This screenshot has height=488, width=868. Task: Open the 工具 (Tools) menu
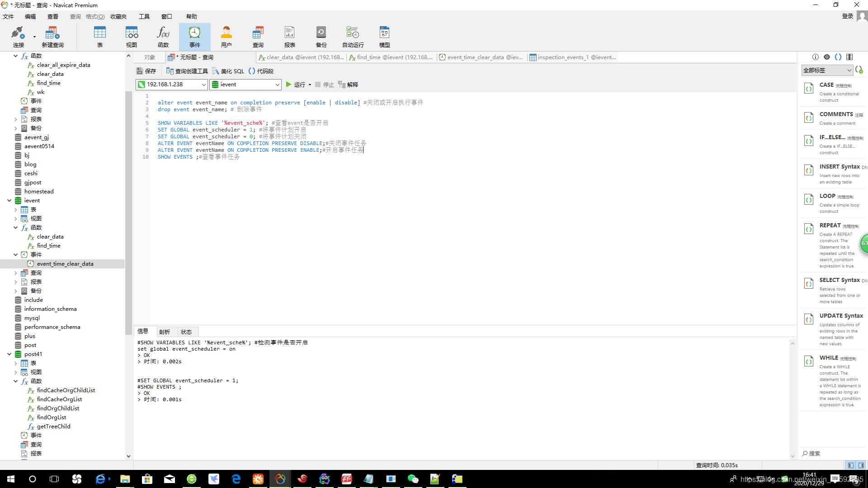pyautogui.click(x=144, y=17)
